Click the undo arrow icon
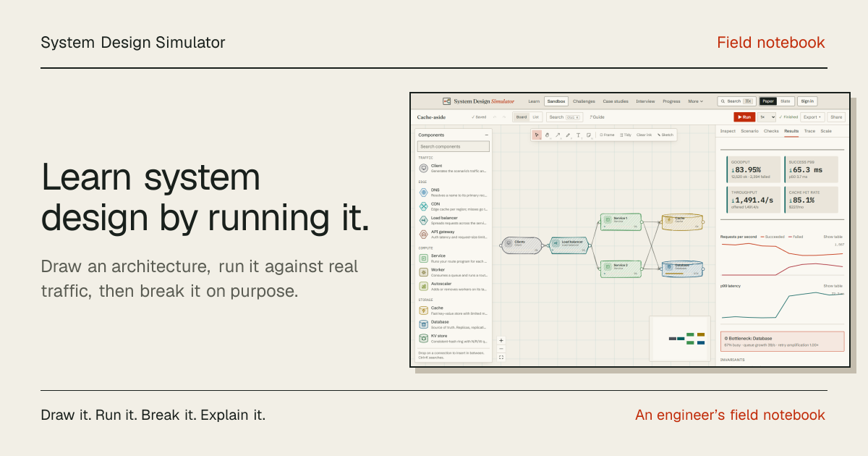The height and width of the screenshot is (456, 868). click(495, 117)
